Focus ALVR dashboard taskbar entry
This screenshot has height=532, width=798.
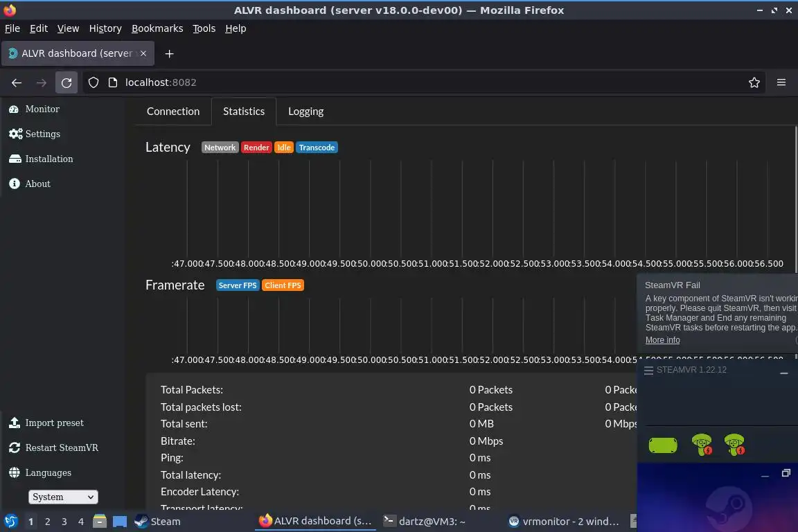316,522
